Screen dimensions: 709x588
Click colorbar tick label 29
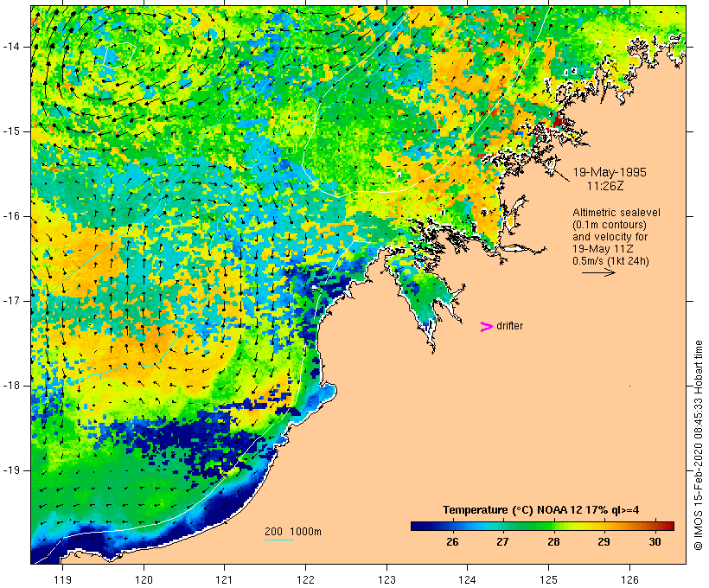[604, 542]
